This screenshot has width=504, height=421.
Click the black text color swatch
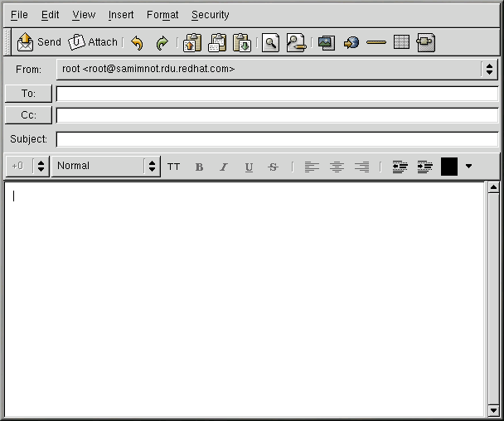coord(448,167)
